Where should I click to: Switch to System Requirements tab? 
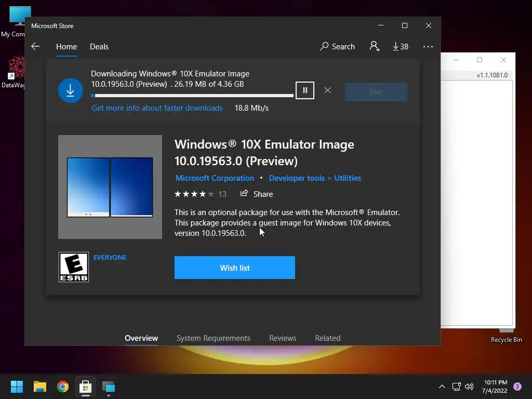point(214,338)
